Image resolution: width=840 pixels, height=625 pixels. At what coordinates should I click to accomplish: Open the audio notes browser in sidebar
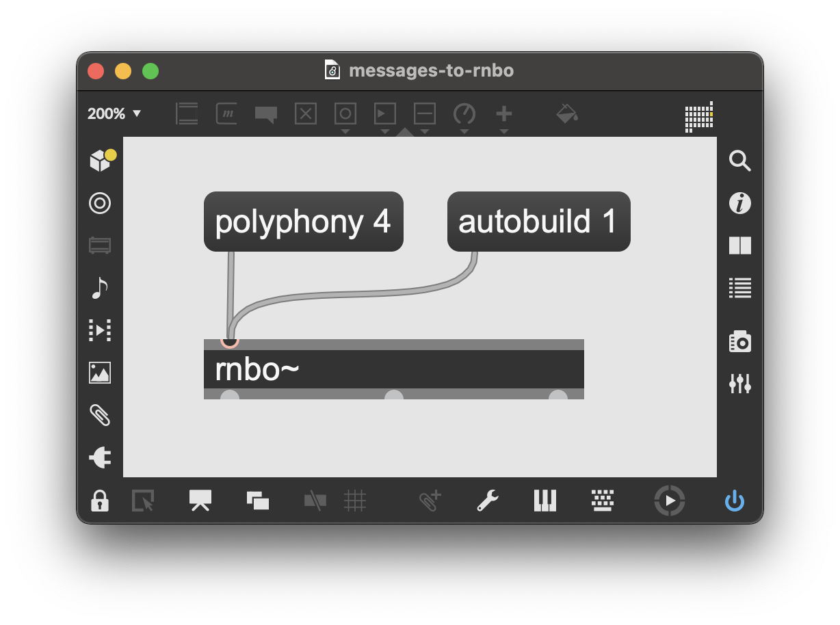pos(100,288)
